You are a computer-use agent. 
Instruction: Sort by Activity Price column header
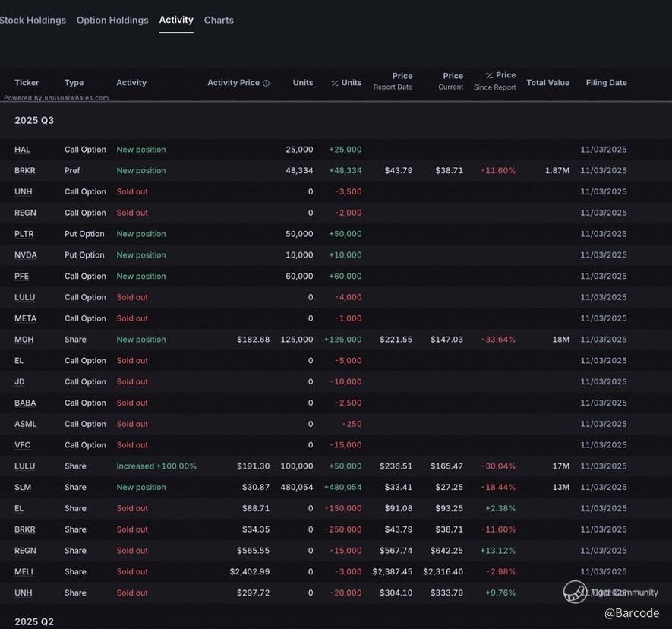coord(234,82)
